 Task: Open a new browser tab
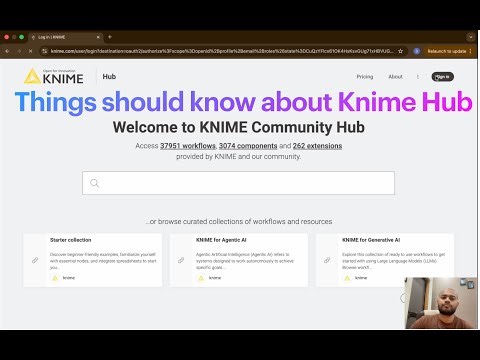(110, 37)
